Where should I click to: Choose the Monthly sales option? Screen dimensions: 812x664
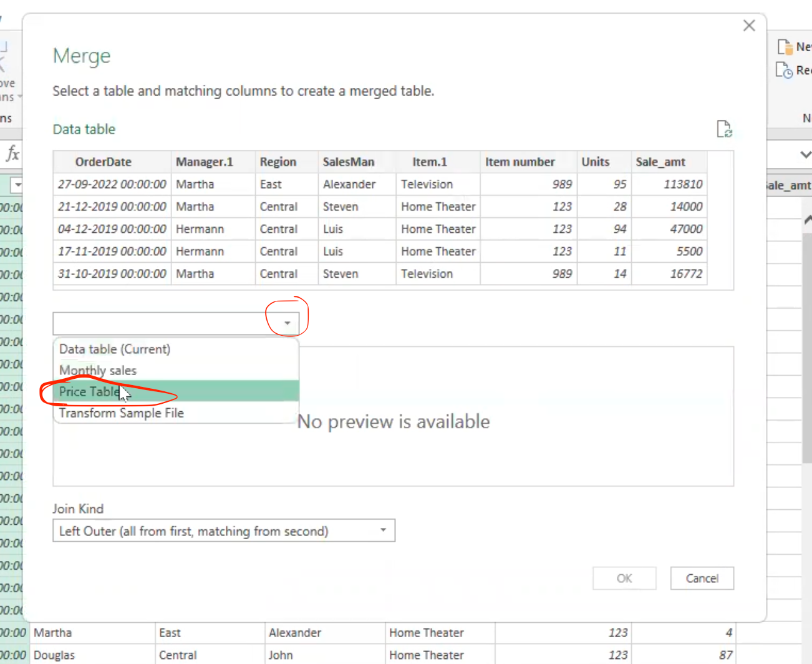[x=97, y=370]
